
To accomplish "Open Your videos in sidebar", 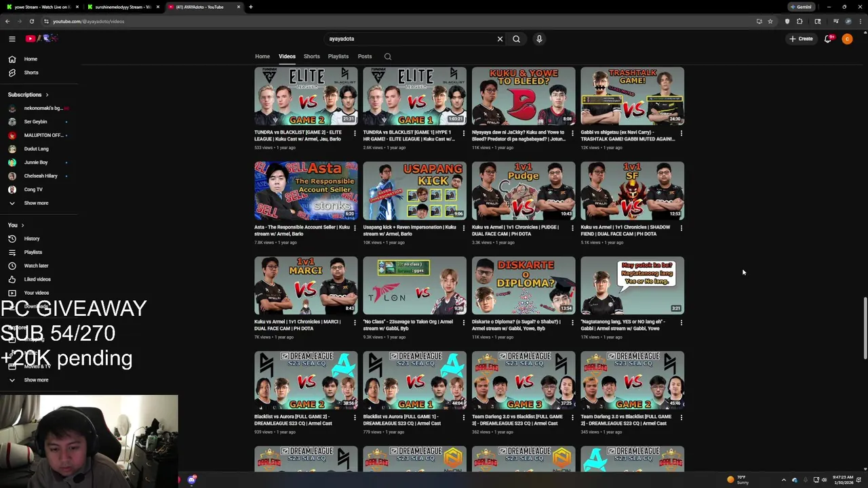I will tap(36, 293).
